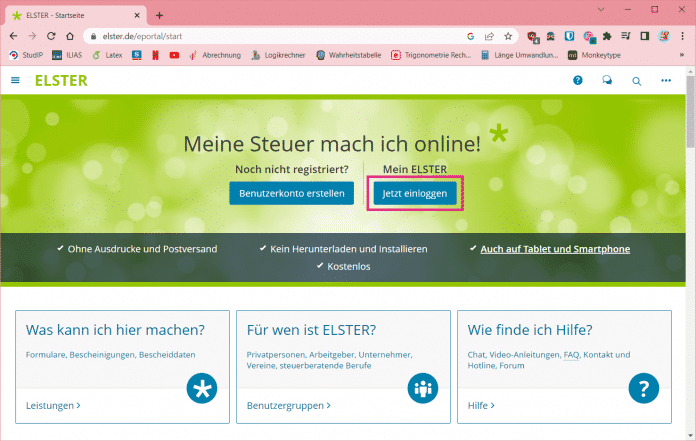Expand the hidden bookmarks chevron

682,55
